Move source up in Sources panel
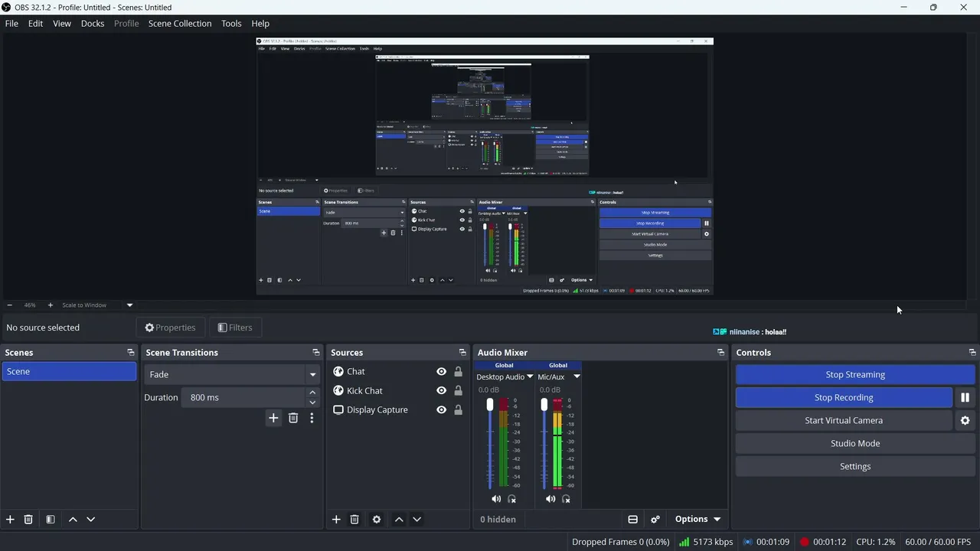Image resolution: width=980 pixels, height=551 pixels. (x=399, y=519)
